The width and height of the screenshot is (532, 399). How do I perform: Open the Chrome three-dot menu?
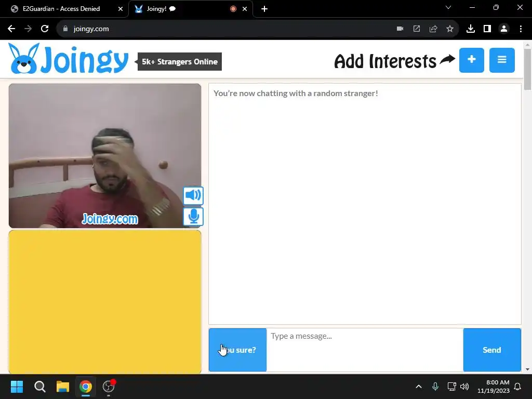521,29
